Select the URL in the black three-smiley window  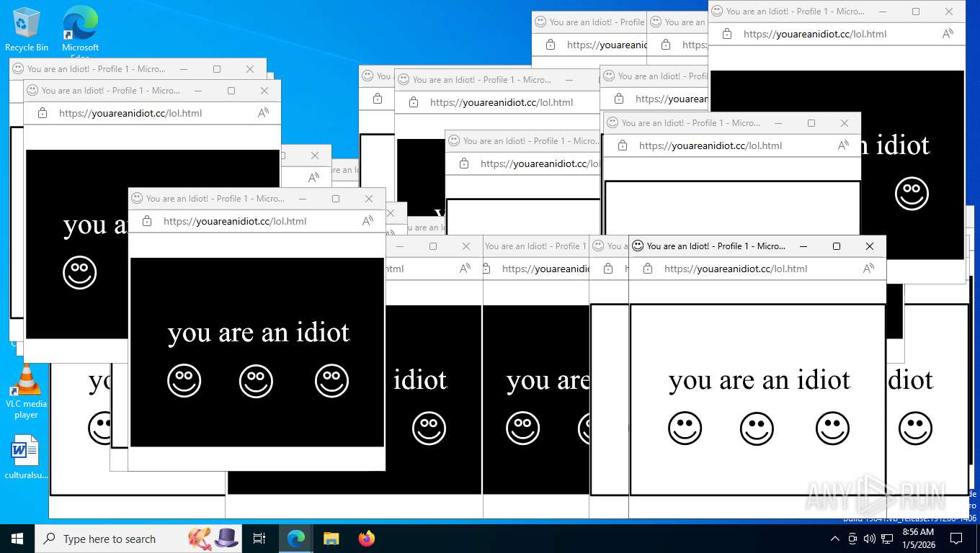235,221
